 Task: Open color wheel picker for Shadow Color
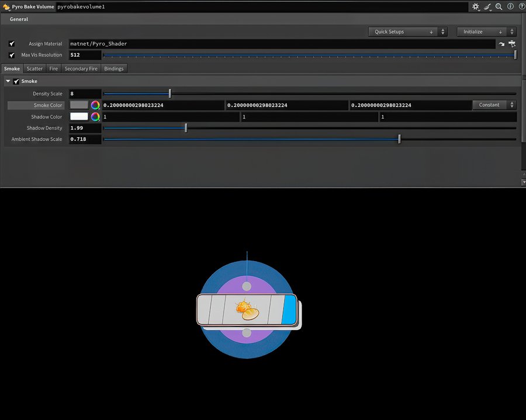tap(95, 117)
